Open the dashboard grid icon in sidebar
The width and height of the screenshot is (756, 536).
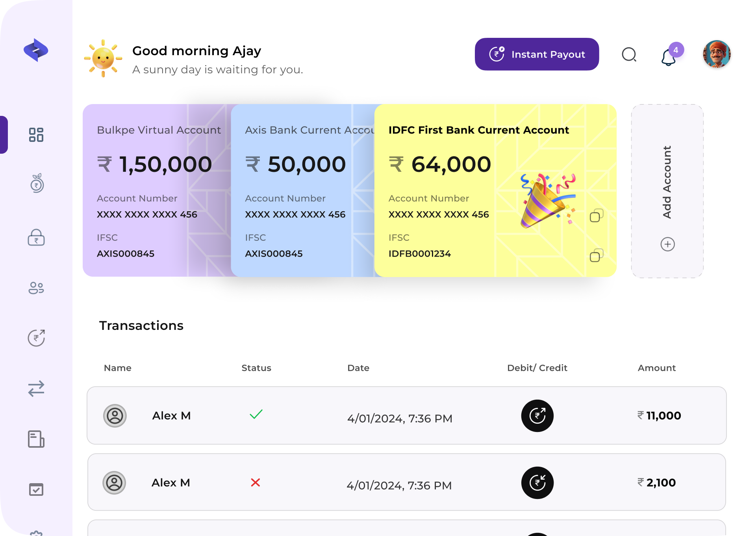(36, 135)
